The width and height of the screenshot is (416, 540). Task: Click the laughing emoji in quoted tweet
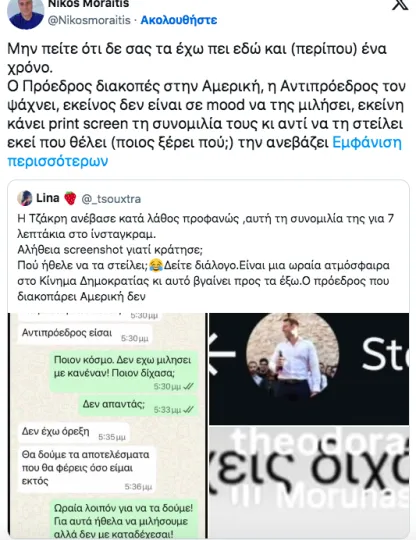pyautogui.click(x=156, y=266)
